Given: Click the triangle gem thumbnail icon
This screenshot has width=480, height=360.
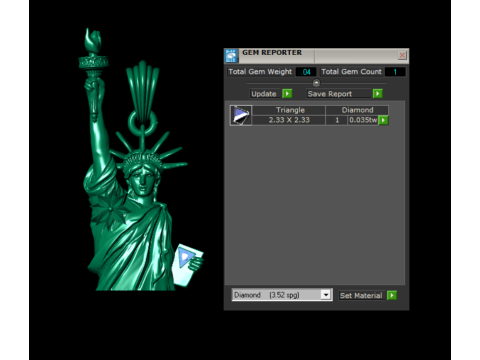Looking at the screenshot, I should pyautogui.click(x=241, y=115).
